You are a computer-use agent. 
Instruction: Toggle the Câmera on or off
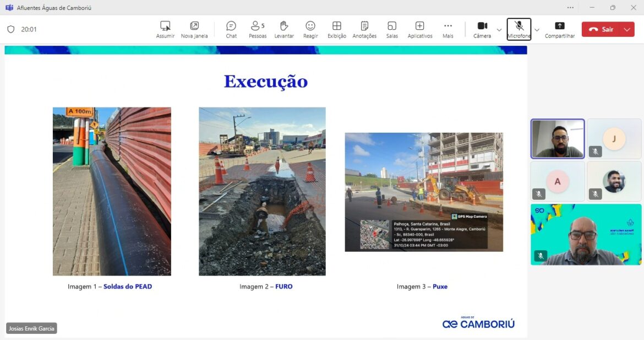482,29
